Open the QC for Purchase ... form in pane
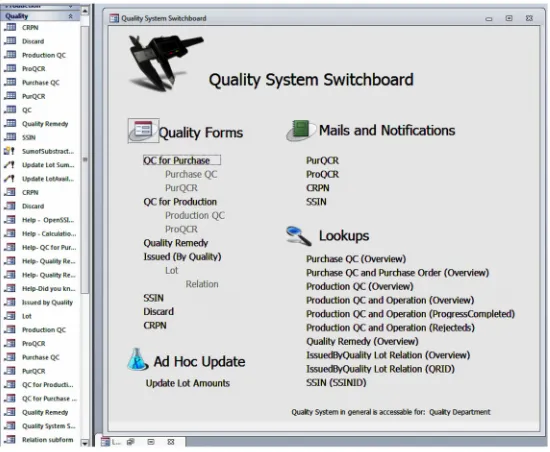Viewport: 550px width, 452px height. tap(49, 399)
